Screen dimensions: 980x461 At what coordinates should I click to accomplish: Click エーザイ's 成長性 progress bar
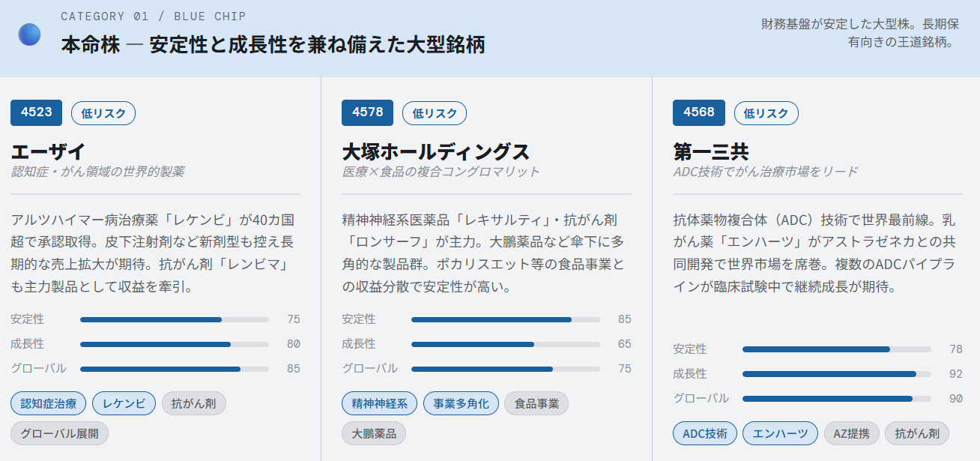pyautogui.click(x=174, y=344)
